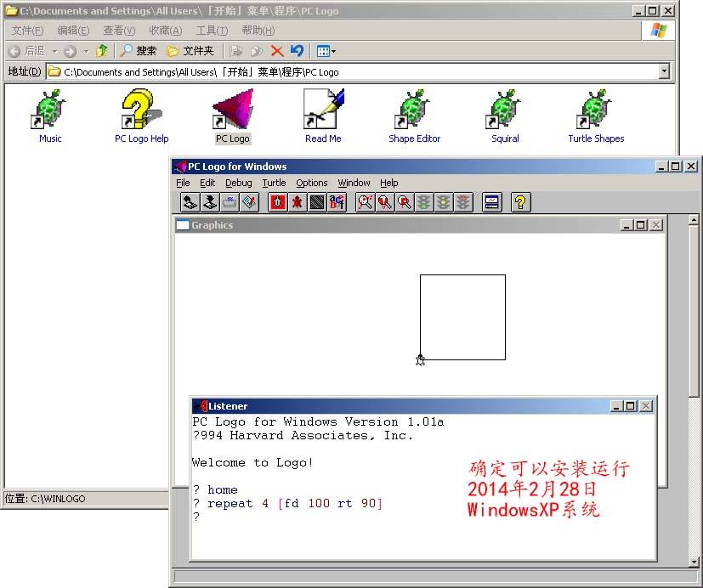703x588 pixels.
Task: Click the pattern fill icon on the toolbar
Action: point(318,202)
